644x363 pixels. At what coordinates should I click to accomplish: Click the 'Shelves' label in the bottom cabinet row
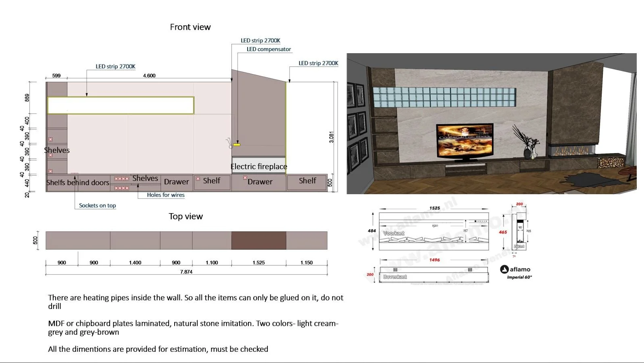coord(145,178)
